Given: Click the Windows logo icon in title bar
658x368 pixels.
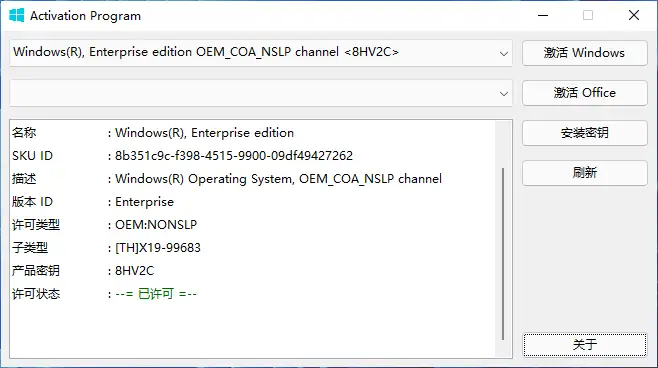Looking at the screenshot, I should pyautogui.click(x=16, y=16).
